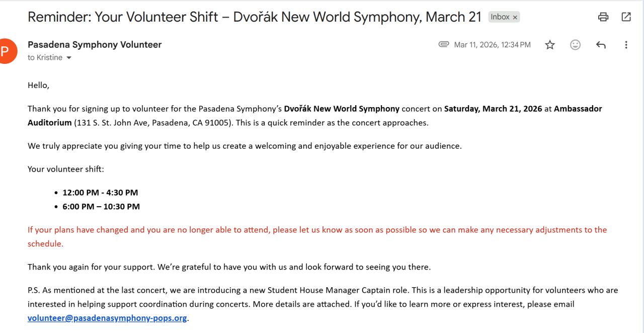Click the 6:00 PM – 10:30 PM shift
The height and width of the screenshot is (333, 644).
(x=101, y=206)
